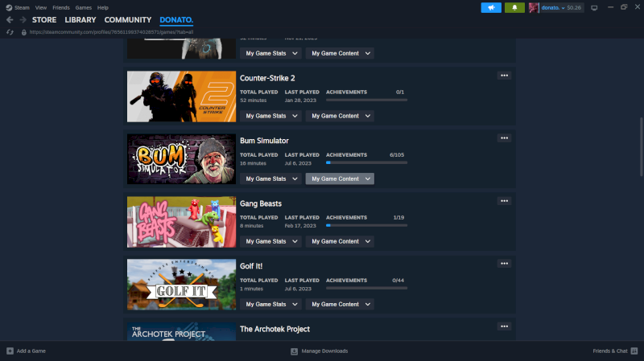The image size is (644, 361).
Task: Open more options for Golf It!
Action: pos(505,264)
